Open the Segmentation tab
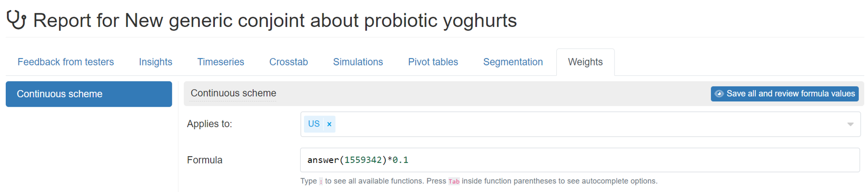 coord(513,62)
